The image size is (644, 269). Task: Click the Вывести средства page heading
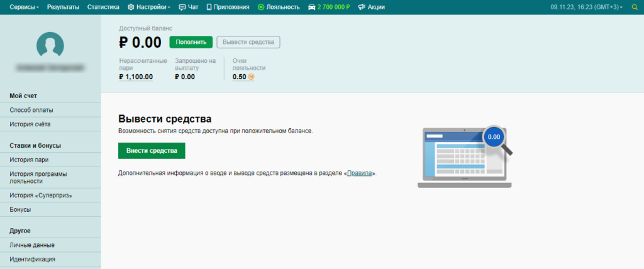click(165, 119)
